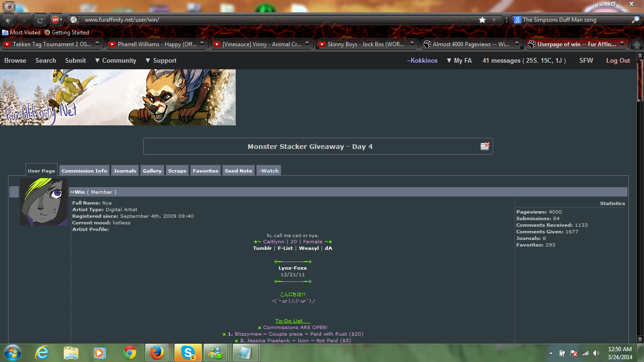Expand the Community dropdown menu
The height and width of the screenshot is (362, 644).
point(116,60)
